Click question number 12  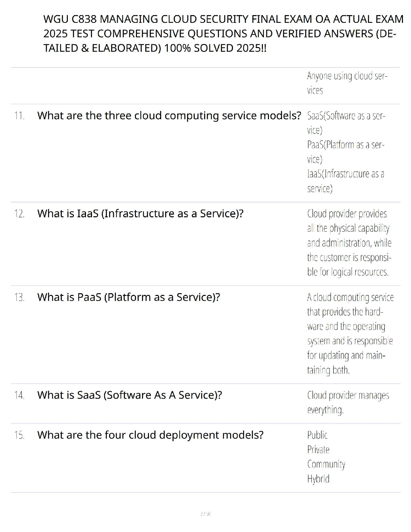point(19,214)
